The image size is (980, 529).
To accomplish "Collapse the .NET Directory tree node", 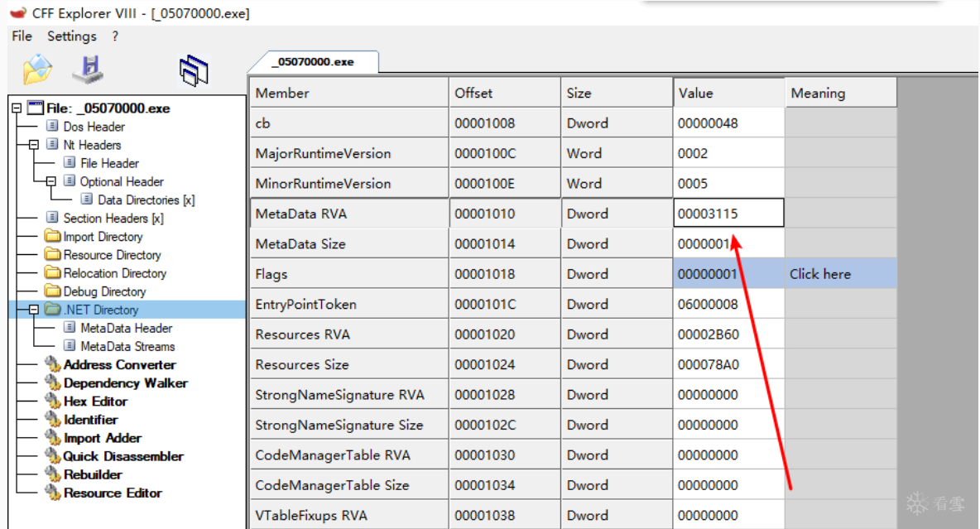I will tap(34, 310).
